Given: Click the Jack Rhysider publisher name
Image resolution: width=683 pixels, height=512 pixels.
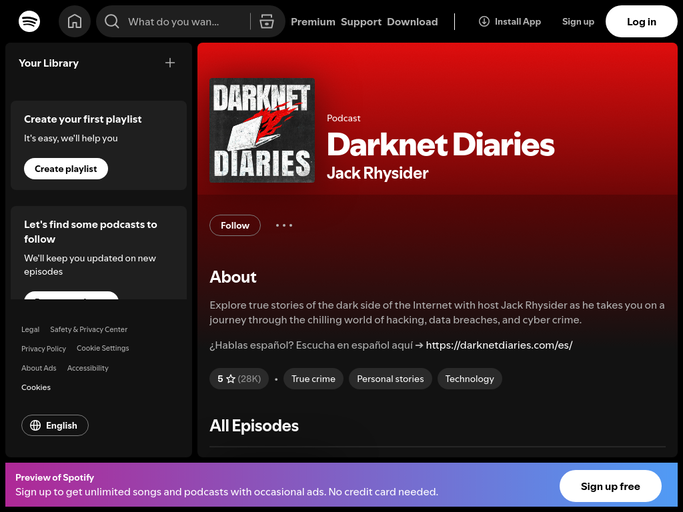Looking at the screenshot, I should pos(378,173).
